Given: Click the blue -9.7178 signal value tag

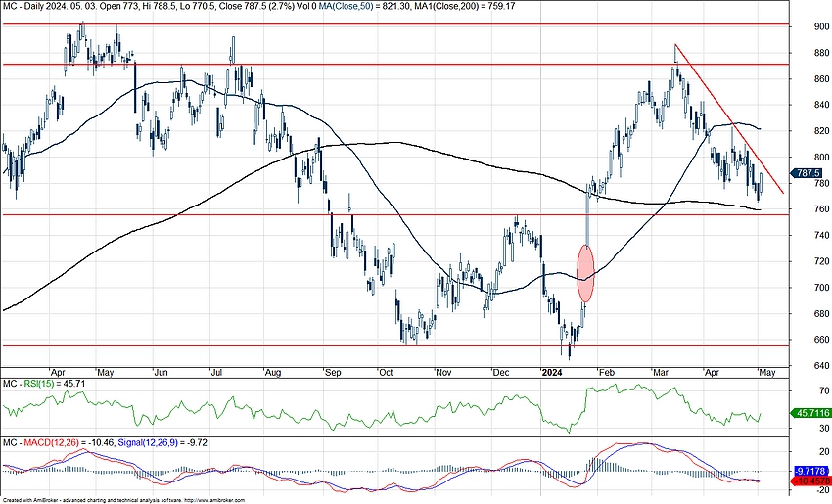Looking at the screenshot, I should click(809, 471).
